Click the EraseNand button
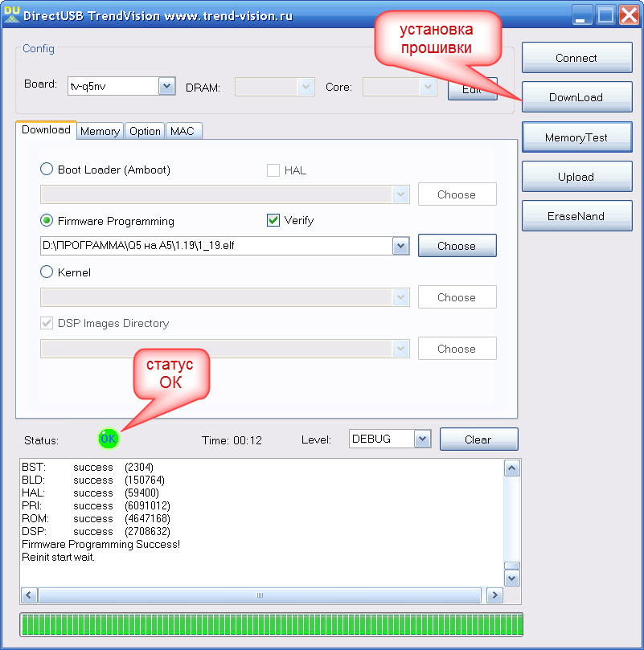The height and width of the screenshot is (650, 644). pyautogui.click(x=576, y=216)
